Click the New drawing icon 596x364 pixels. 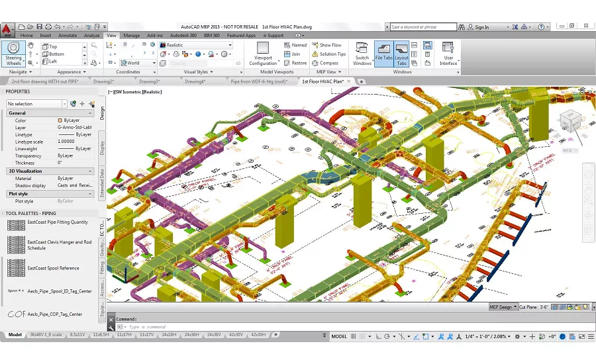click(x=22, y=27)
